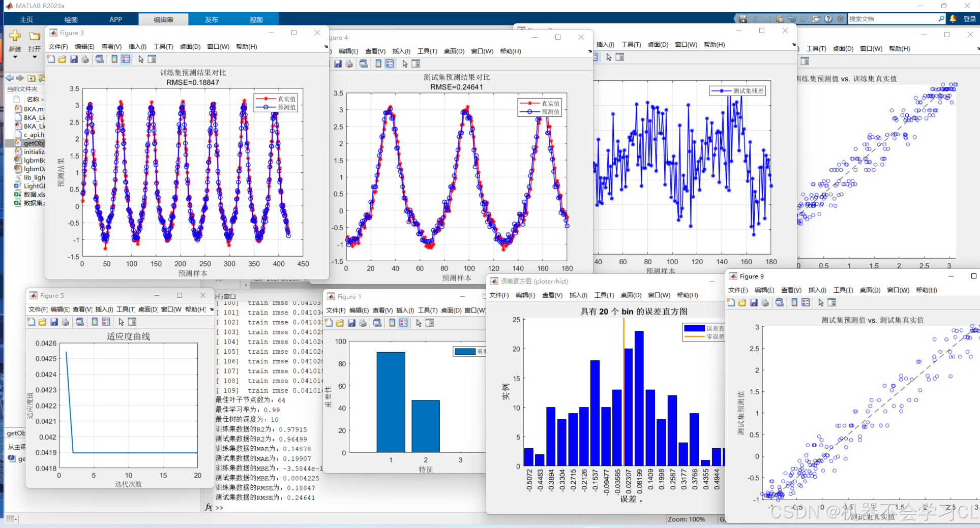The height and width of the screenshot is (528, 980).
Task: Click Print icon in Figure 1 toolbar
Action: (x=363, y=323)
